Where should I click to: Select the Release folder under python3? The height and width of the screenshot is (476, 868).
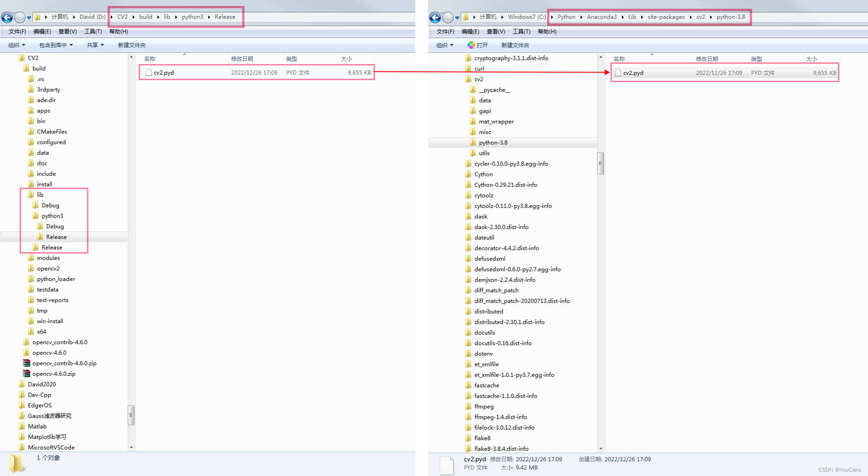pyautogui.click(x=56, y=236)
